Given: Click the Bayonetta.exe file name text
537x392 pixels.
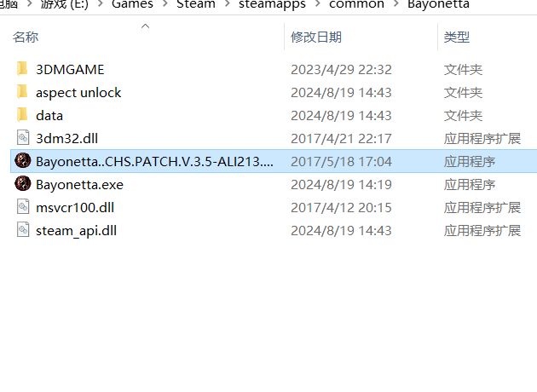Looking at the screenshot, I should point(79,185).
